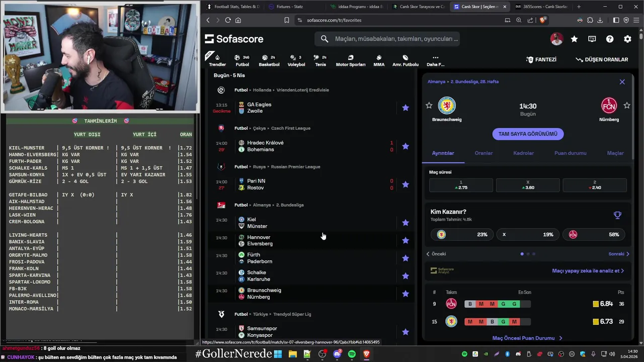The image size is (644, 362).
Task: Open FANTEZİ link
Action: click(x=541, y=59)
